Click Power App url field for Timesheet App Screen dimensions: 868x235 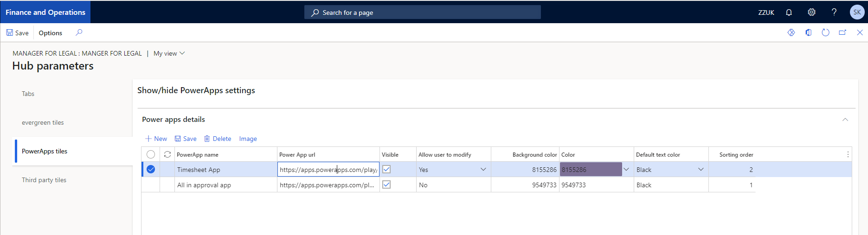(x=328, y=169)
